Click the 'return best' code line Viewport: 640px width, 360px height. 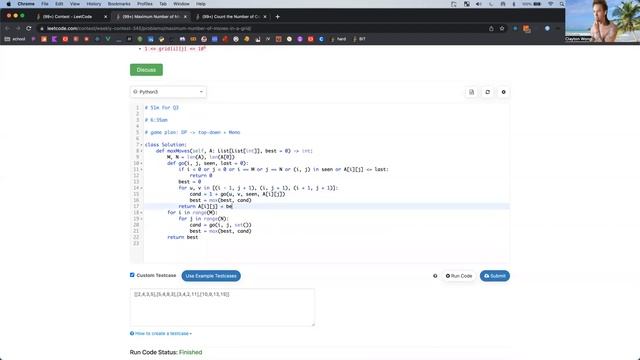point(182,237)
